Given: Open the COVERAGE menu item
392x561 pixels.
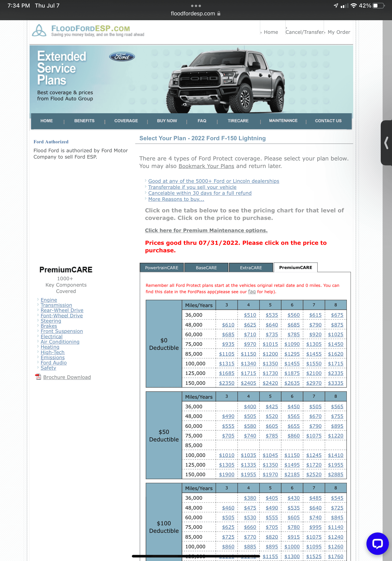Looking at the screenshot, I should coord(126,121).
